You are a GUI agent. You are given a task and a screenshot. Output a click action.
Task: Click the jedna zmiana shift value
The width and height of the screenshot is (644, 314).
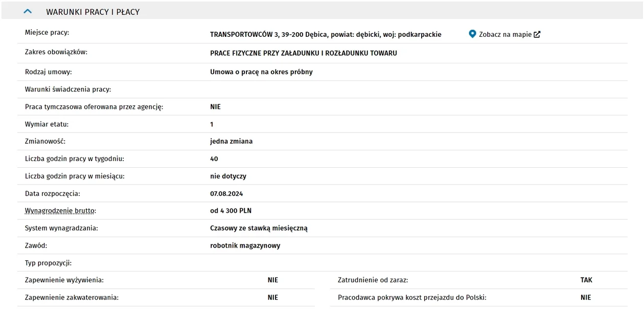coord(231,141)
